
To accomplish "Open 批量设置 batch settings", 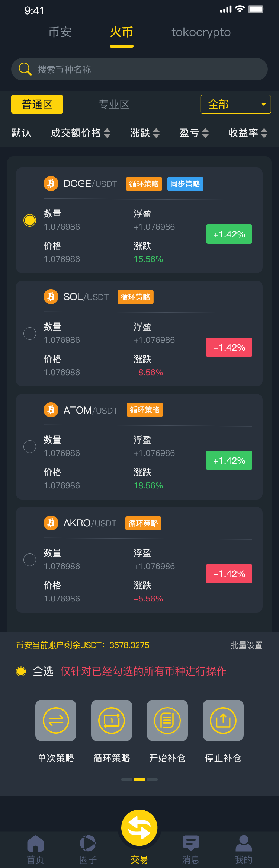I will pos(246,645).
